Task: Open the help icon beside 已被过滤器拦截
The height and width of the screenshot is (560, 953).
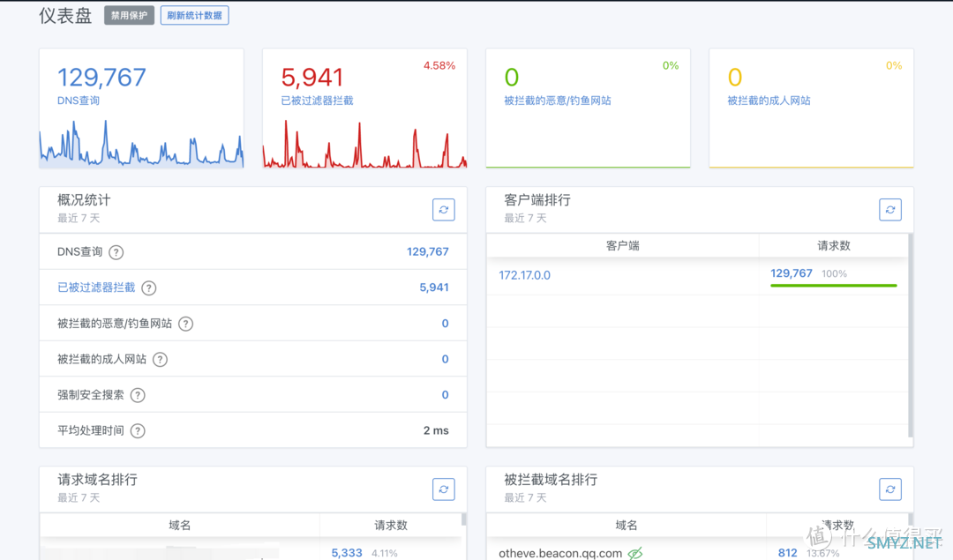Action: (148, 287)
